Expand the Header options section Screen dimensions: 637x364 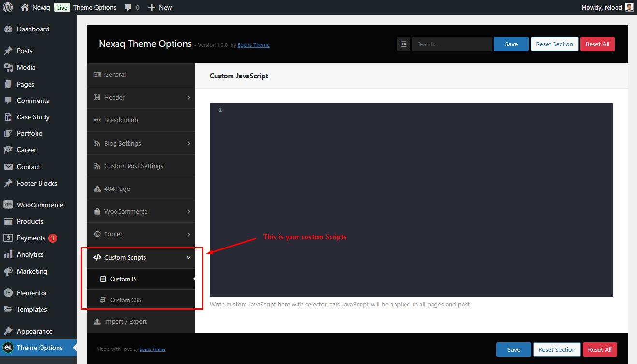point(189,97)
